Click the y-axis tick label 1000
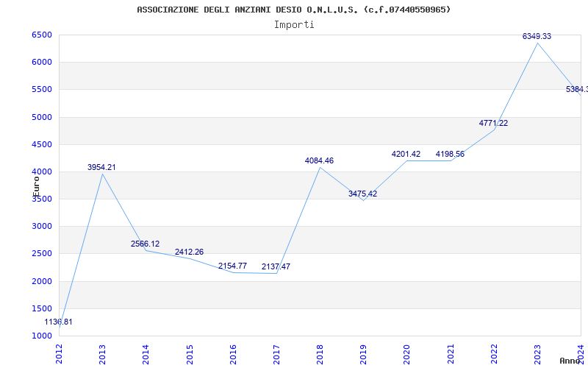 coord(42,336)
